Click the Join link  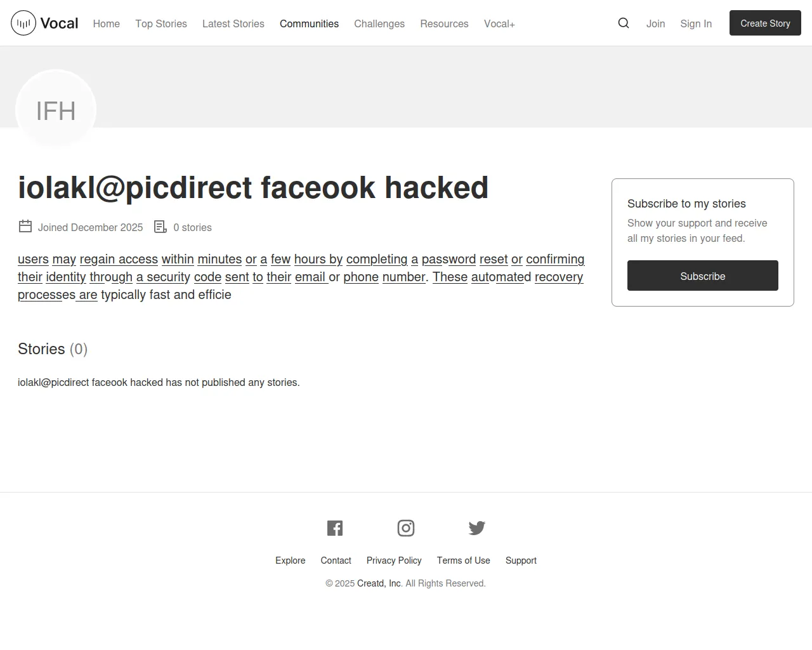(x=655, y=23)
